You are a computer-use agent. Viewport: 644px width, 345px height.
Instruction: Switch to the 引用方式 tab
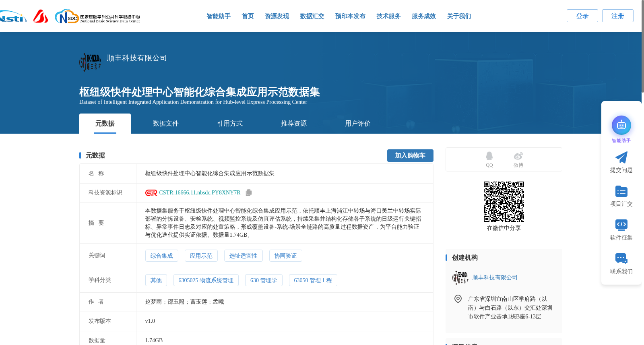230,124
